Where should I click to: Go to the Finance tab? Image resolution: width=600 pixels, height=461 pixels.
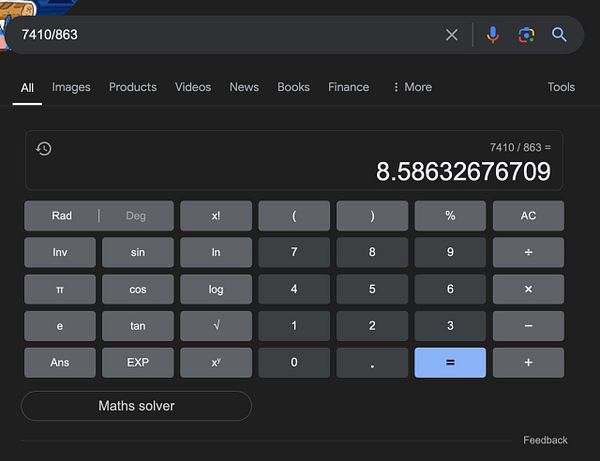(x=348, y=87)
